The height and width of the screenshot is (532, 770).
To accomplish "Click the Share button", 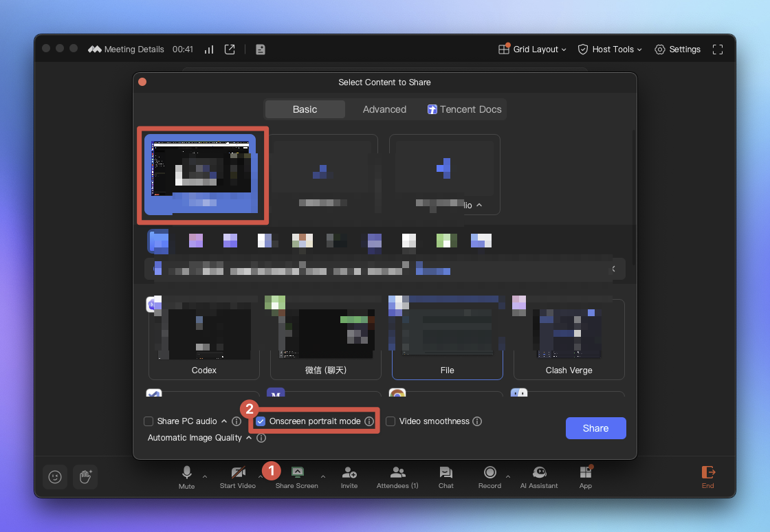I will [x=595, y=428].
